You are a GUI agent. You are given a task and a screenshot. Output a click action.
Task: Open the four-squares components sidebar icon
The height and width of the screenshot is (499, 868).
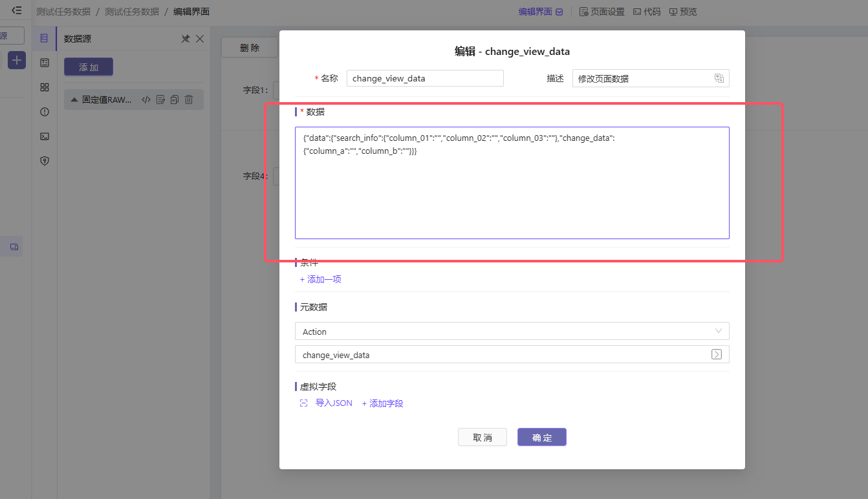coord(44,87)
